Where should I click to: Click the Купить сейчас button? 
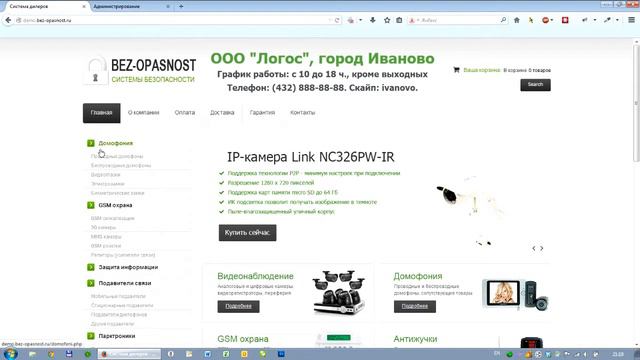click(x=247, y=233)
